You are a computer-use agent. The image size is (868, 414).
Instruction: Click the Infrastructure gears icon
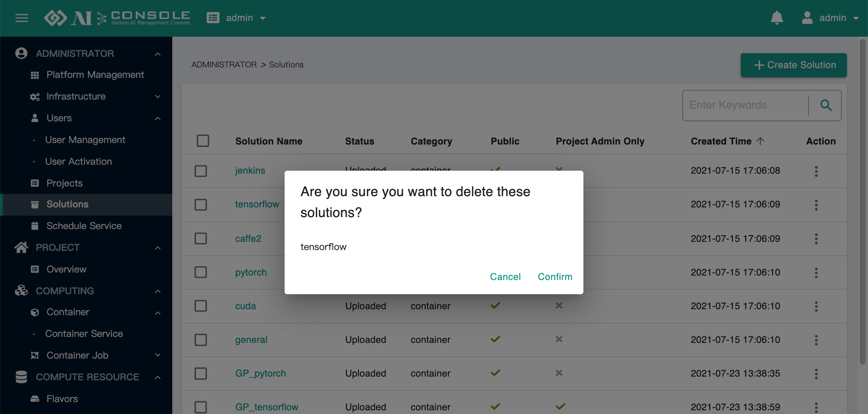pos(35,97)
